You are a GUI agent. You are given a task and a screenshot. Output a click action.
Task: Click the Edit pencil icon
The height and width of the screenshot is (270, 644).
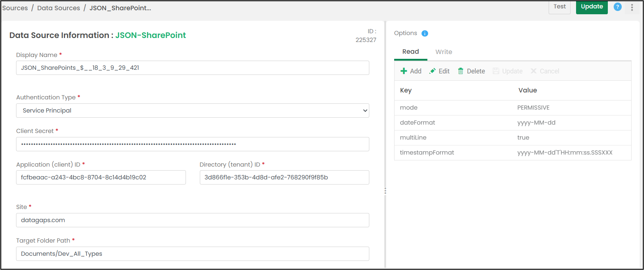coord(432,71)
